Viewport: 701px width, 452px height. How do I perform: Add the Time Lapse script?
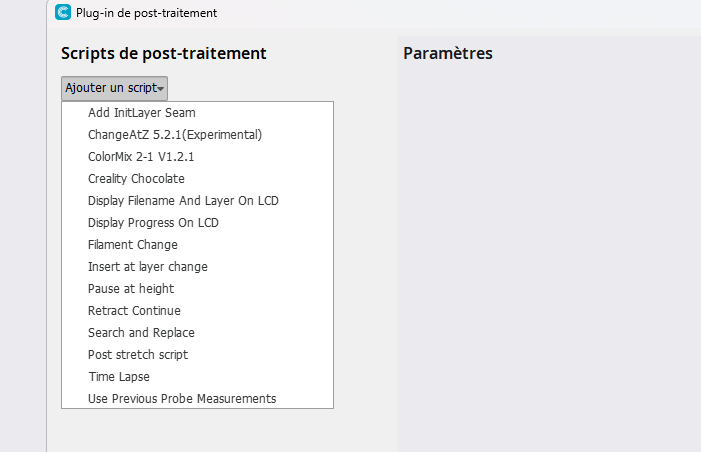(x=197, y=376)
